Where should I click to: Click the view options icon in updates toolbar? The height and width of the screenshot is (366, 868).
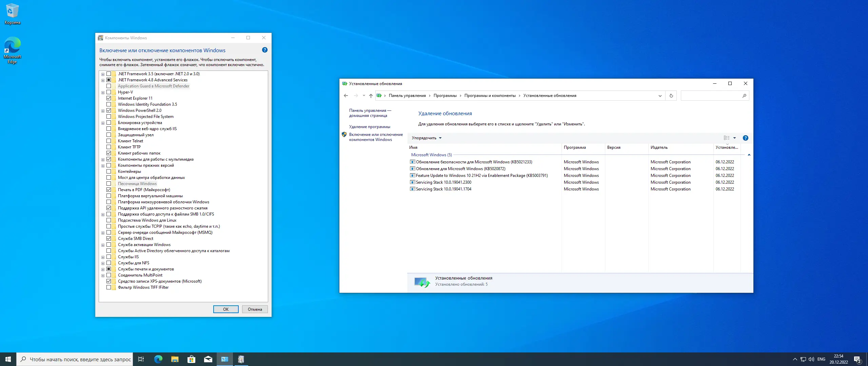727,138
